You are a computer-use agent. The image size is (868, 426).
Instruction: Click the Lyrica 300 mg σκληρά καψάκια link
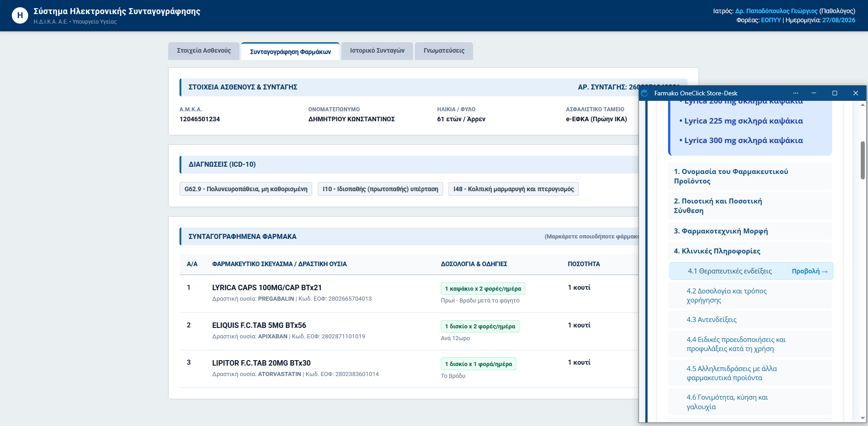tap(743, 140)
